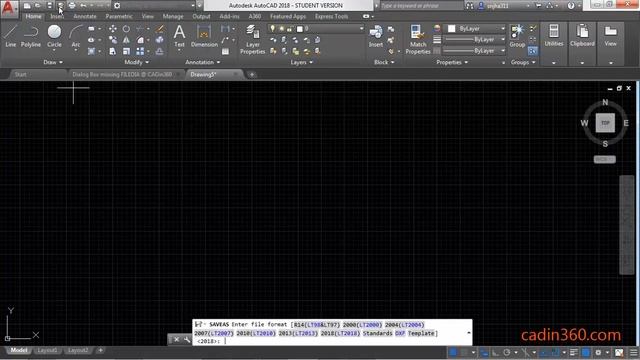Click the Group tool
The image size is (640, 360).
point(517,36)
